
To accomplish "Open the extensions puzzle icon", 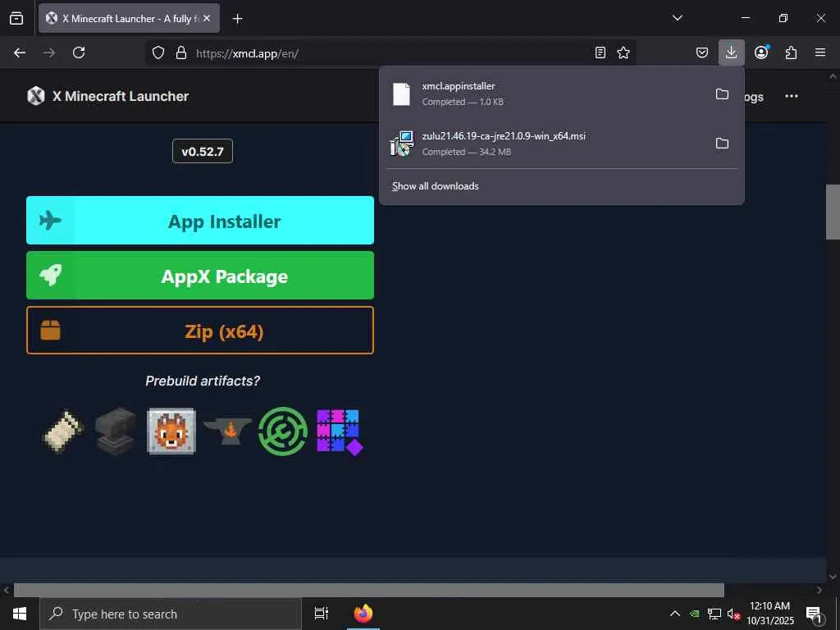I will point(791,52).
